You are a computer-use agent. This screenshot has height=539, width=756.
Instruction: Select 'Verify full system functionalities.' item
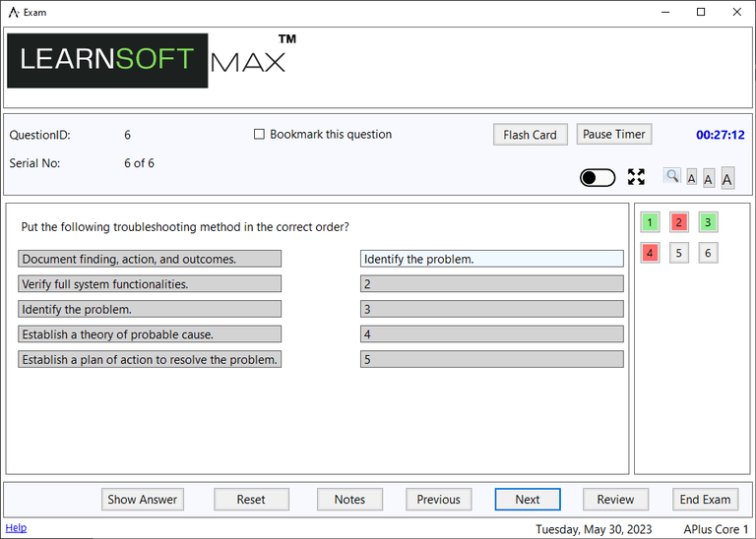pos(150,283)
